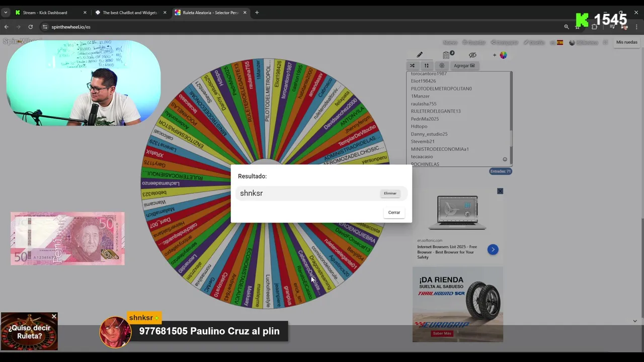Select entry Danny_estudio25 in list

[x=429, y=134]
